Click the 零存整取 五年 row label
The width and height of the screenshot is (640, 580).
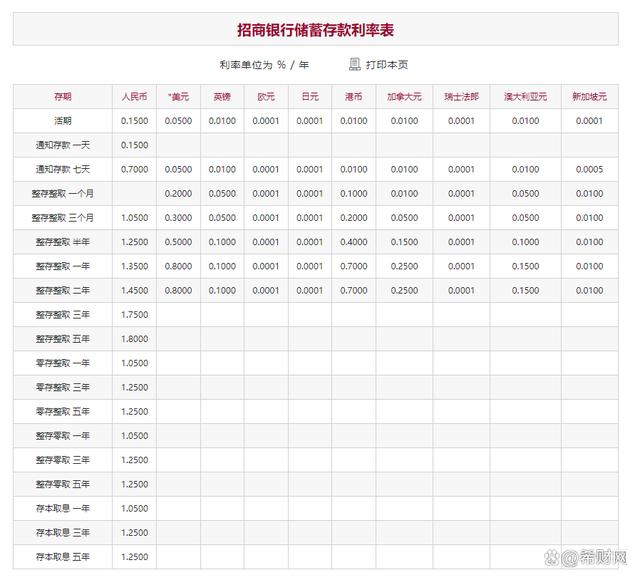tap(63, 411)
